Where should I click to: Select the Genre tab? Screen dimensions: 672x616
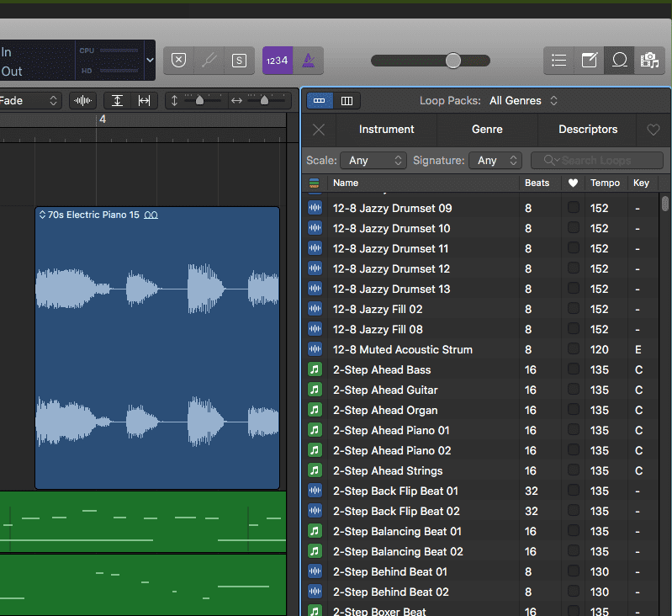pos(487,130)
